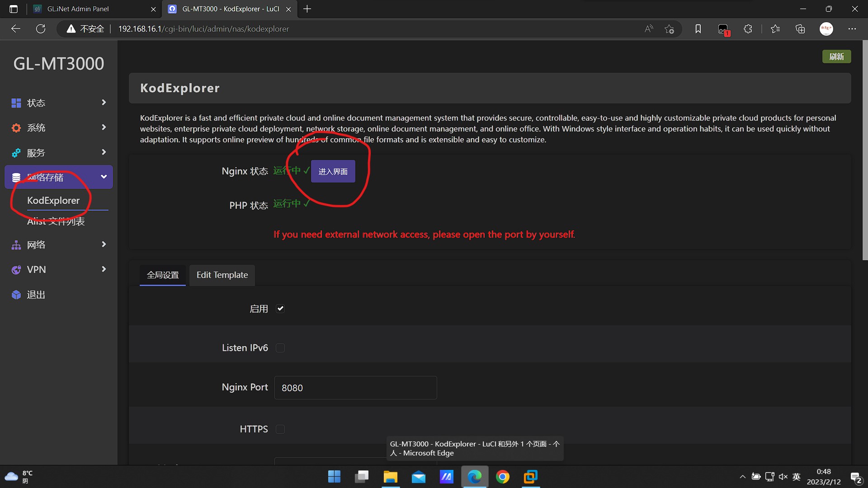The image size is (868, 488).
Task: Click browser extensions puzzle icon
Action: pyautogui.click(x=748, y=29)
